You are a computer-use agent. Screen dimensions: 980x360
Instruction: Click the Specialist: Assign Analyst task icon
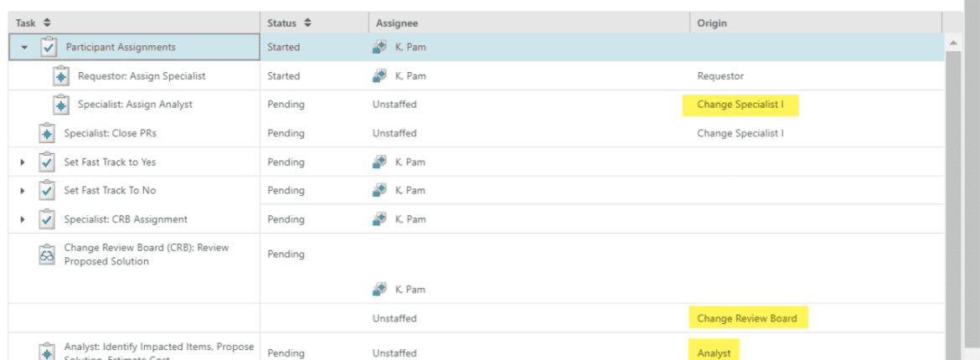coord(60,105)
